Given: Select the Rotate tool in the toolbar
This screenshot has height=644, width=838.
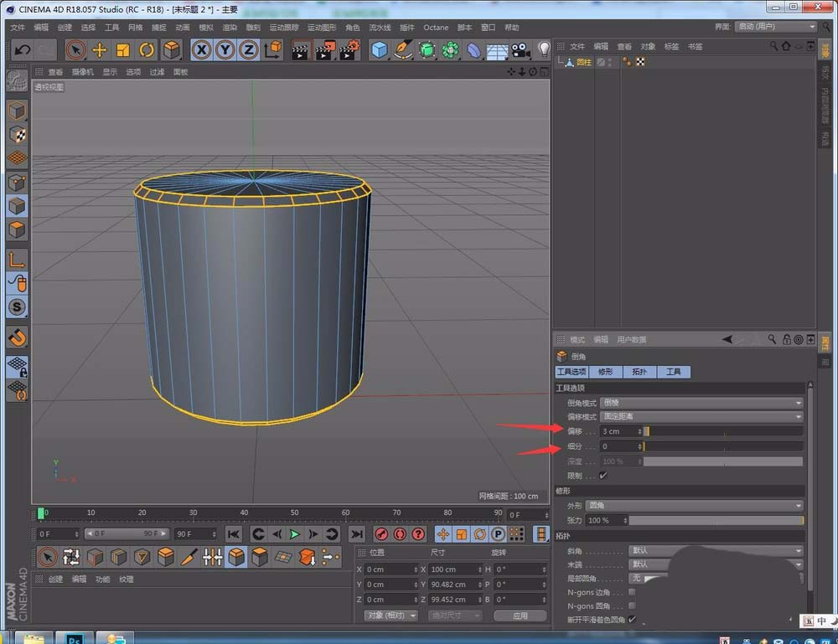Looking at the screenshot, I should (145, 50).
